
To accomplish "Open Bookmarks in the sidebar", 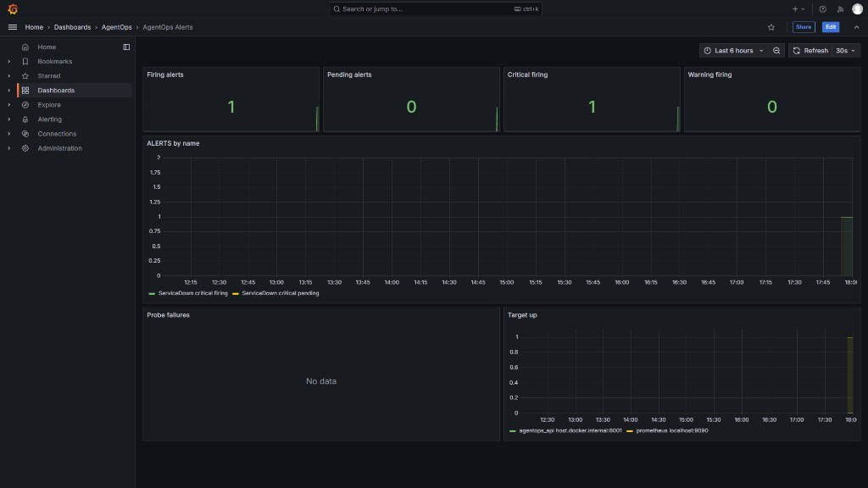I will coord(55,61).
